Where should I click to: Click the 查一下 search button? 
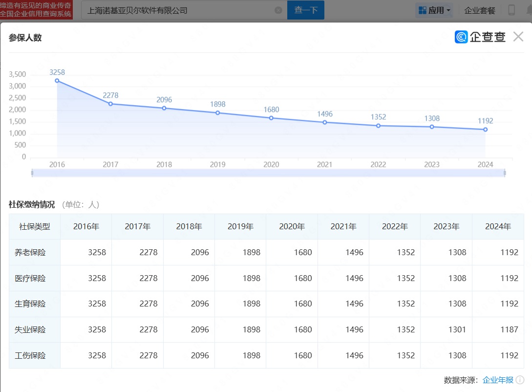(306, 10)
